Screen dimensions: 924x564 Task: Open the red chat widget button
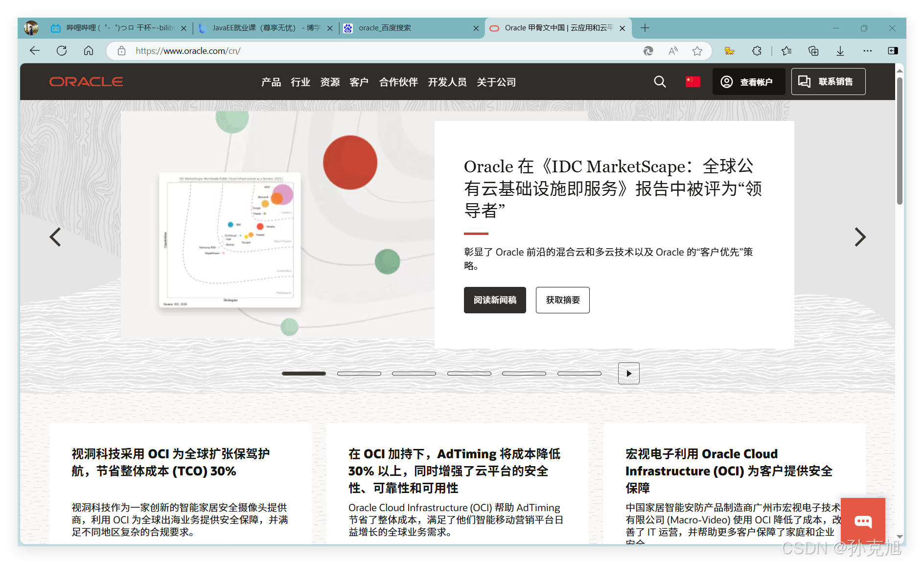863,521
